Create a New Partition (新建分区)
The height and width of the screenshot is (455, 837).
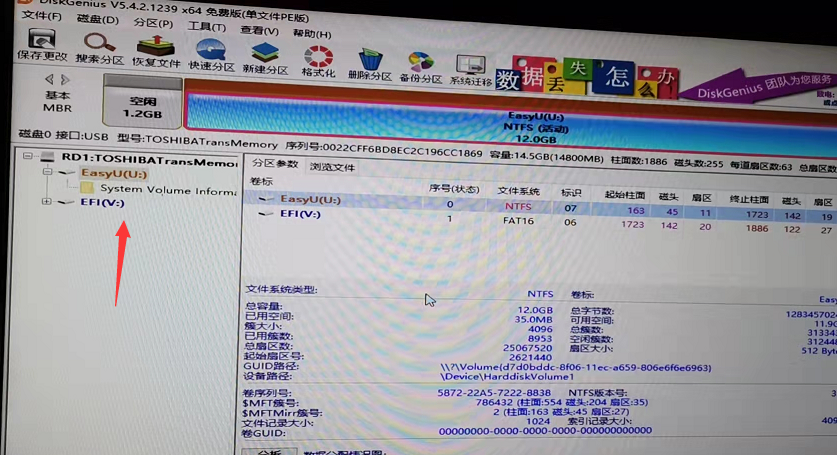(265, 59)
